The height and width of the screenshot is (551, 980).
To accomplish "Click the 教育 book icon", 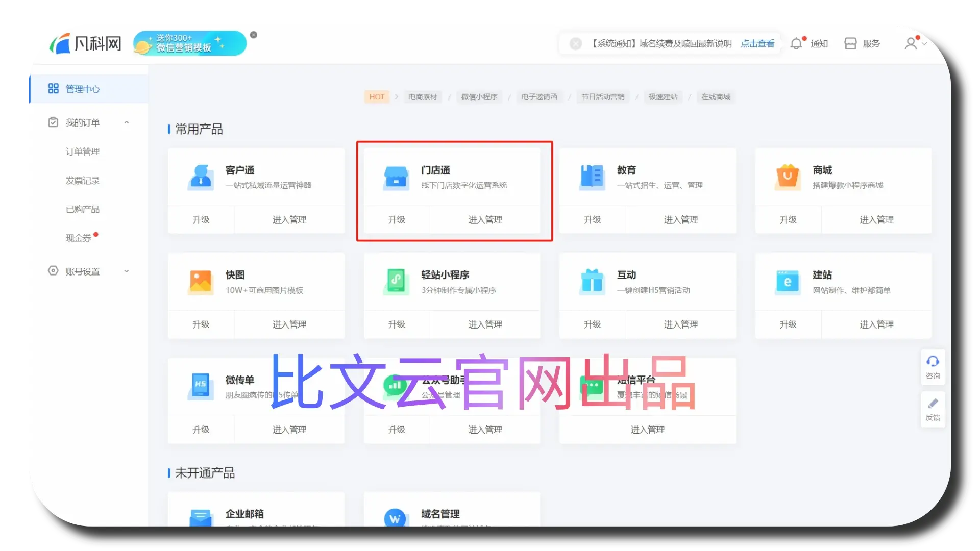I will (592, 178).
